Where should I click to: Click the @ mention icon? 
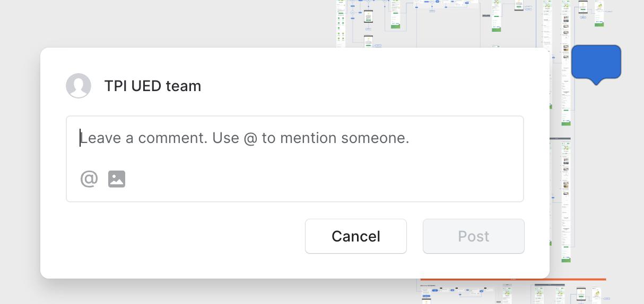click(89, 179)
